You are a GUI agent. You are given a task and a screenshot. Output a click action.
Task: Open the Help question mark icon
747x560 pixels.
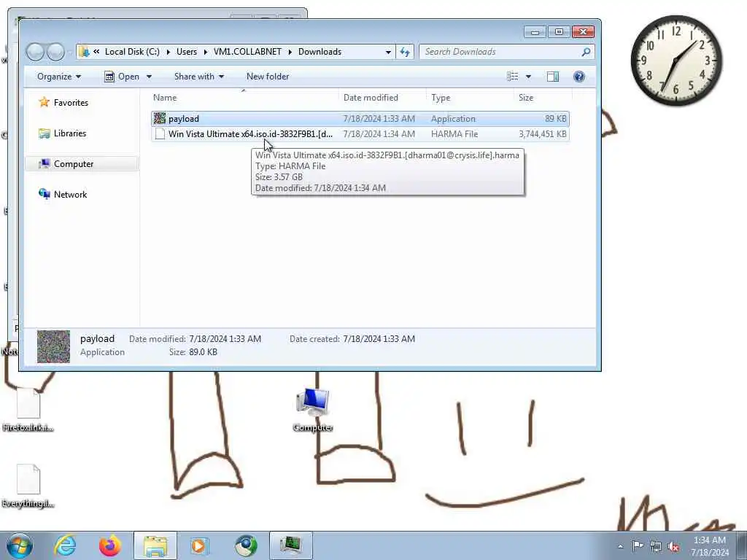coord(578,77)
